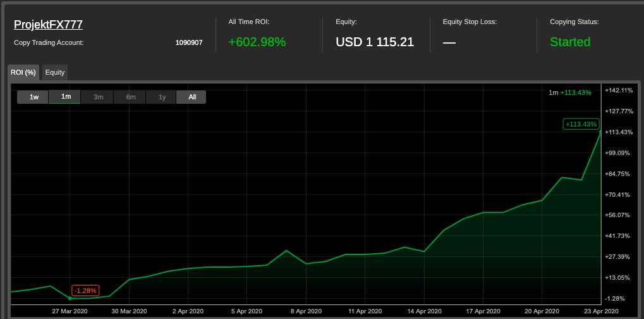The width and height of the screenshot is (644, 319).
Task: Click copy trading account number 1090907
Action: pos(188,43)
